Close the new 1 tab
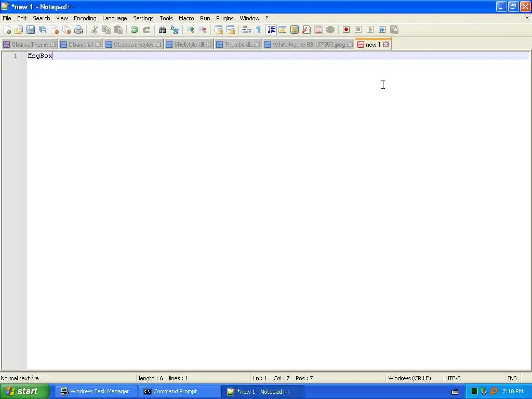The width and height of the screenshot is (532, 399). tap(386, 45)
